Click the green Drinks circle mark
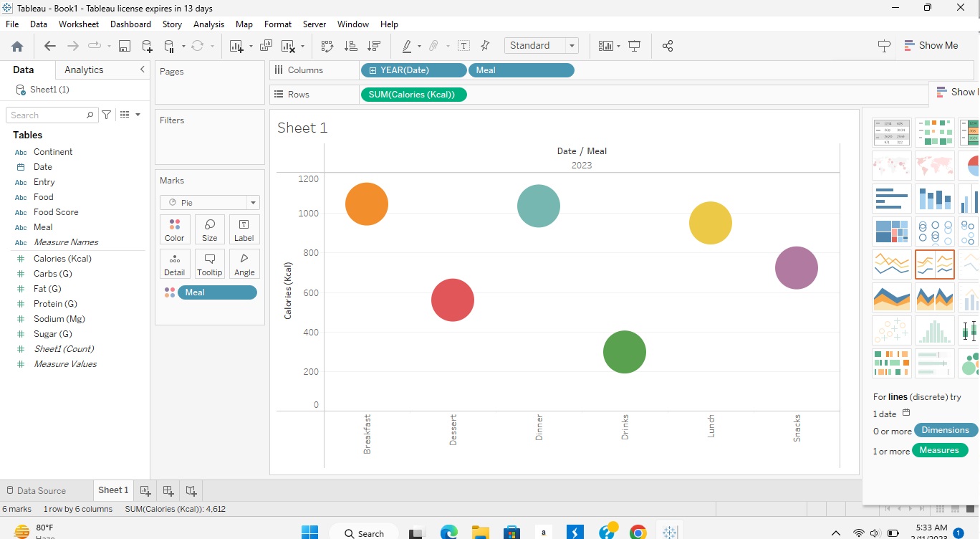Image resolution: width=980 pixels, height=539 pixels. pyautogui.click(x=625, y=352)
